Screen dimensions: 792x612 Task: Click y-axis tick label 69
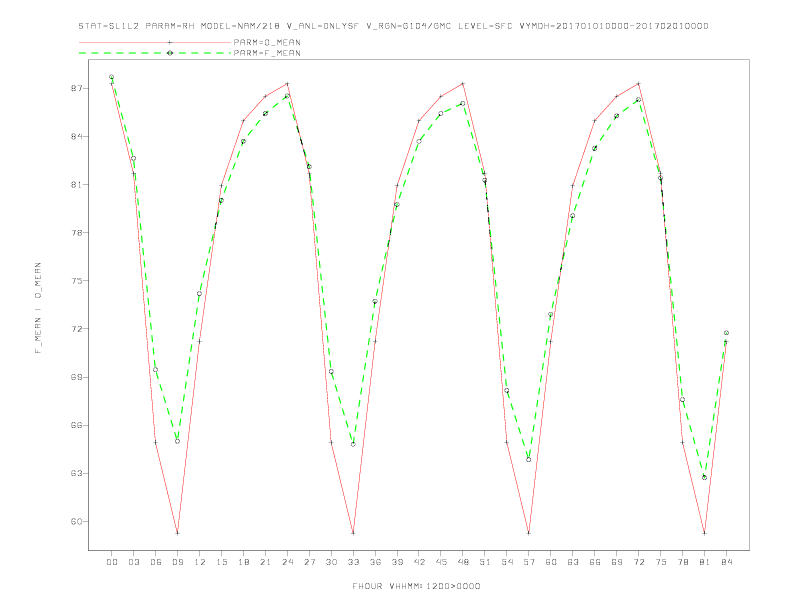(x=76, y=377)
